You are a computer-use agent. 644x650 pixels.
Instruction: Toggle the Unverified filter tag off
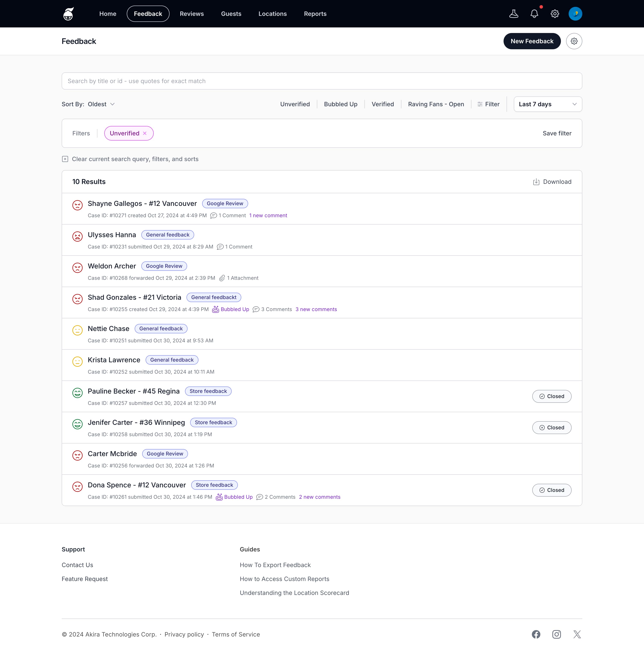point(145,133)
